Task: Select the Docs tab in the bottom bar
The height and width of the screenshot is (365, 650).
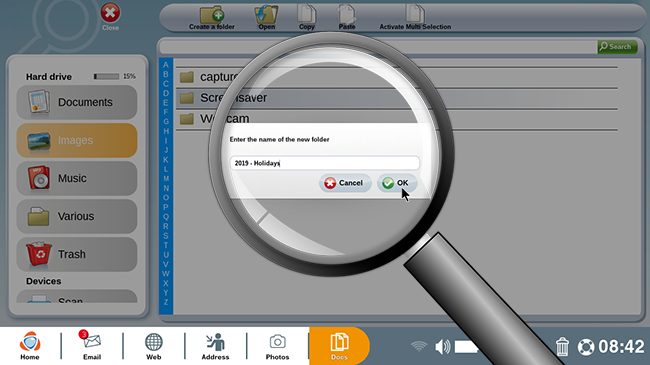Action: click(x=339, y=346)
